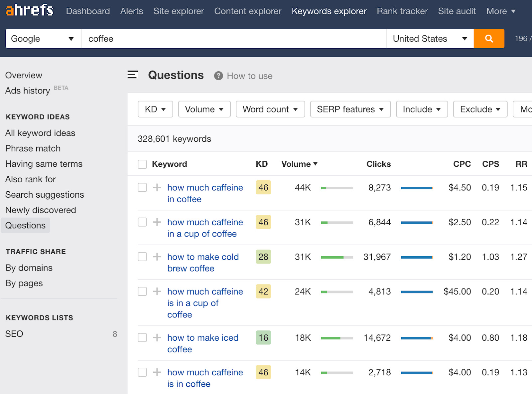532x394 pixels.
Task: Open the Phrase match report
Action: coord(33,148)
